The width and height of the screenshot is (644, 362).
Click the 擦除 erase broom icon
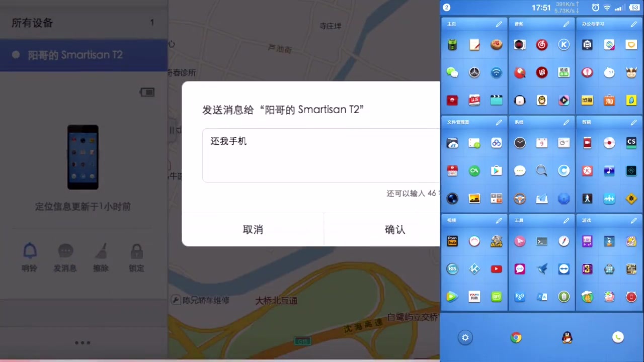101,251
